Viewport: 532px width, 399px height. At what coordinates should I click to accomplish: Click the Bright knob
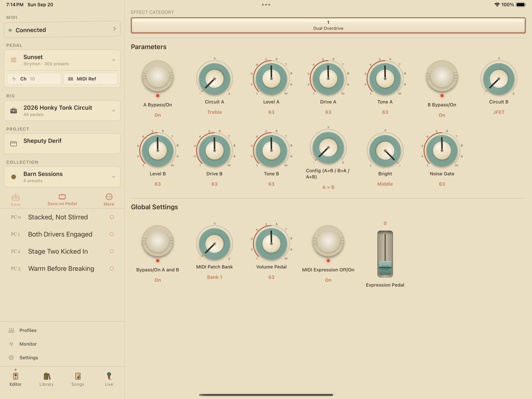tap(385, 151)
